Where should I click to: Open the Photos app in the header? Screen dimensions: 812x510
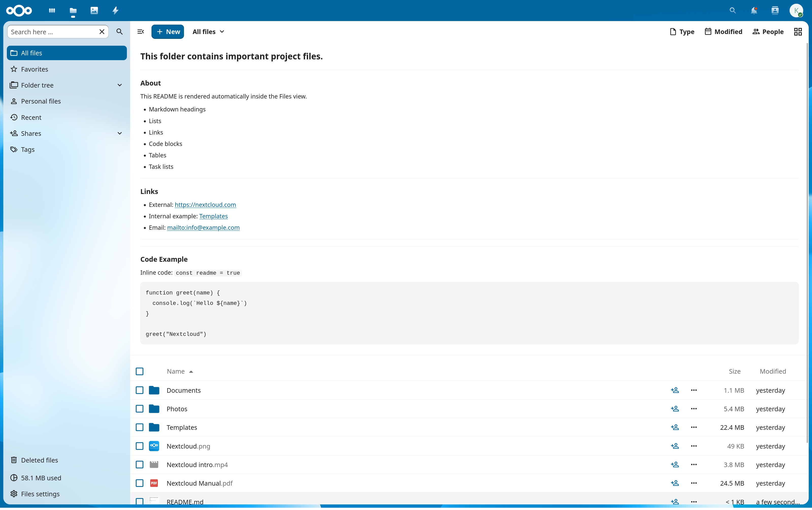(x=94, y=10)
